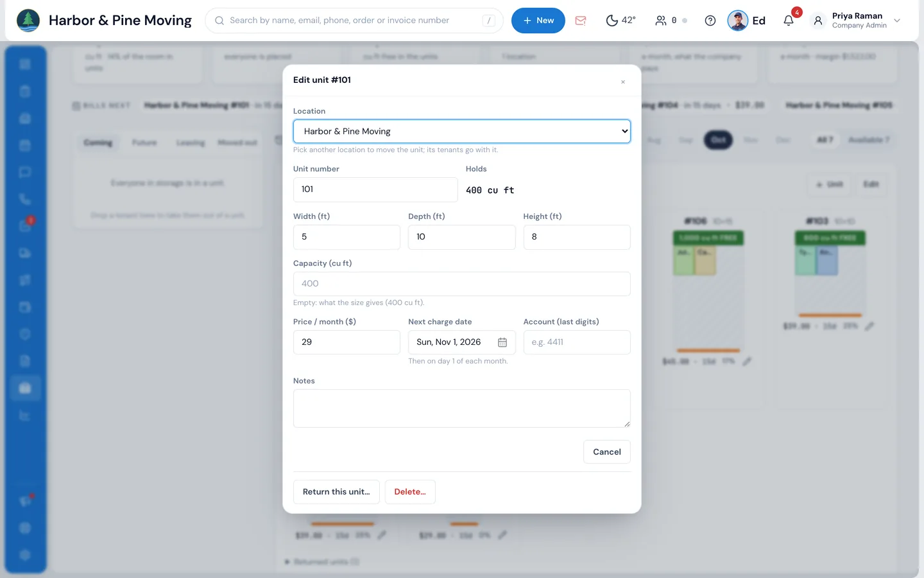Viewport: 924px width, 578px height.
Task: Click the moon weather icon showing 42°
Action: click(x=612, y=21)
